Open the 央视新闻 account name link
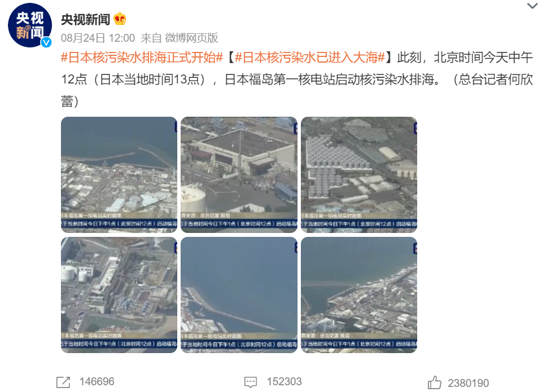 click(85, 20)
